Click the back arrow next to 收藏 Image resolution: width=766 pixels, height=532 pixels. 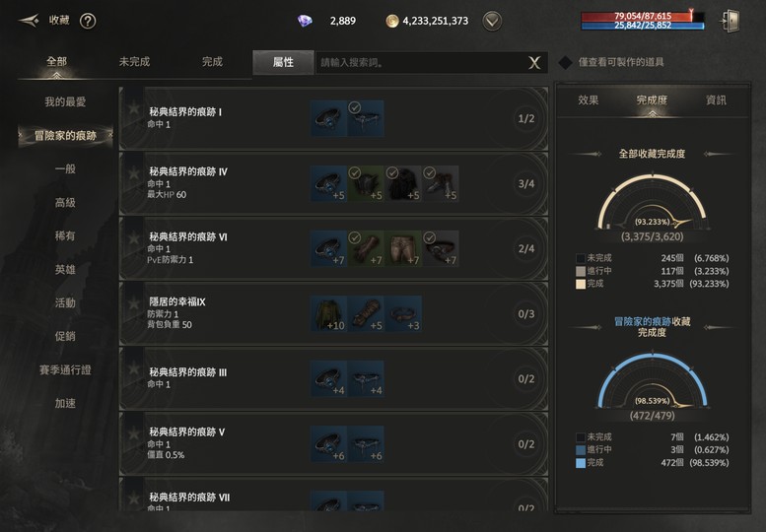(x=29, y=21)
